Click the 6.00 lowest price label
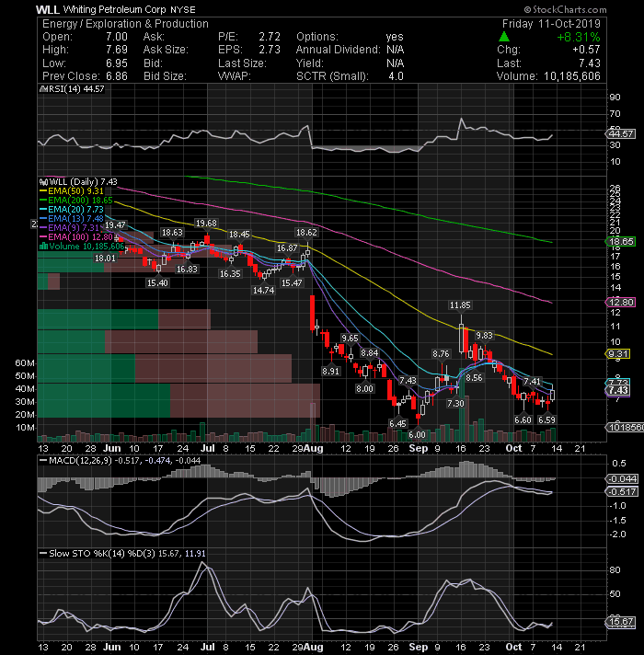644x655 pixels. (418, 435)
